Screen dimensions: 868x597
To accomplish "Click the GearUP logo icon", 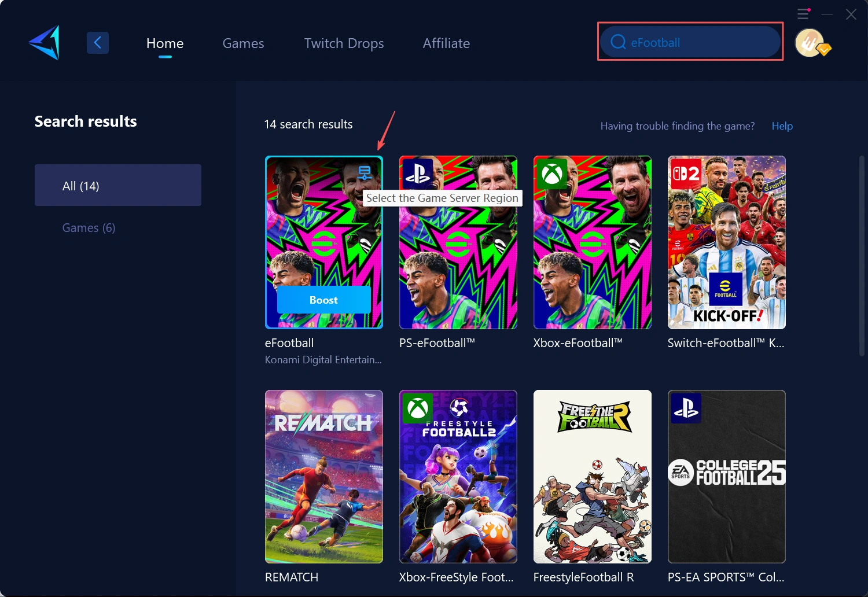I will 45,43.
